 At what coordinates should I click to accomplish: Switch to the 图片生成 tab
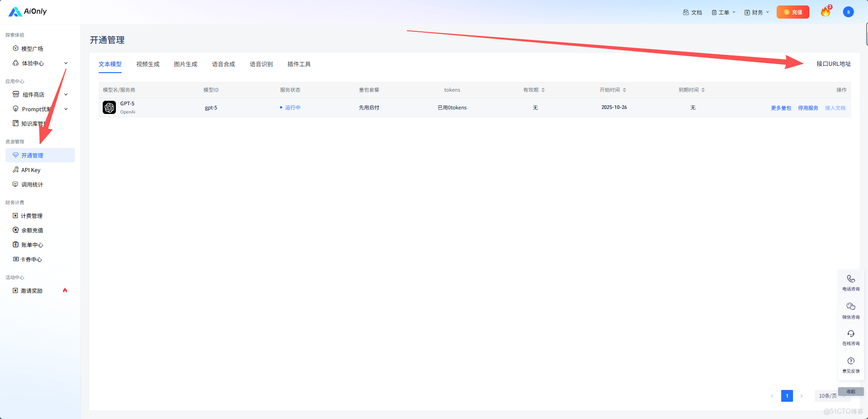coord(185,64)
